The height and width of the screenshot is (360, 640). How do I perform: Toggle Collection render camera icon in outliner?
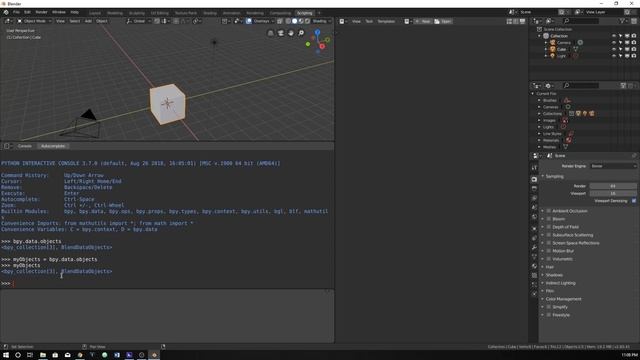[x=634, y=36]
